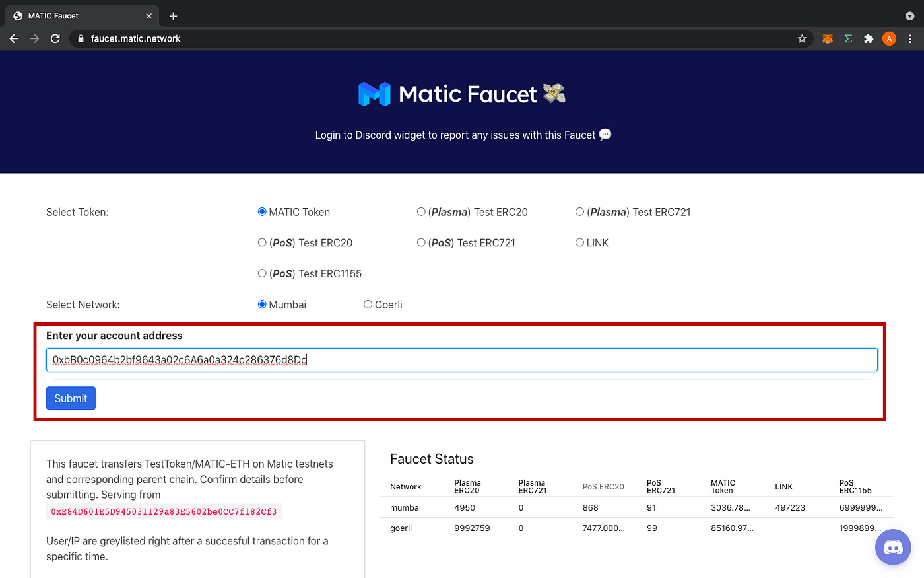
Task: Click the PoS ERC721 column header
Action: pos(661,487)
